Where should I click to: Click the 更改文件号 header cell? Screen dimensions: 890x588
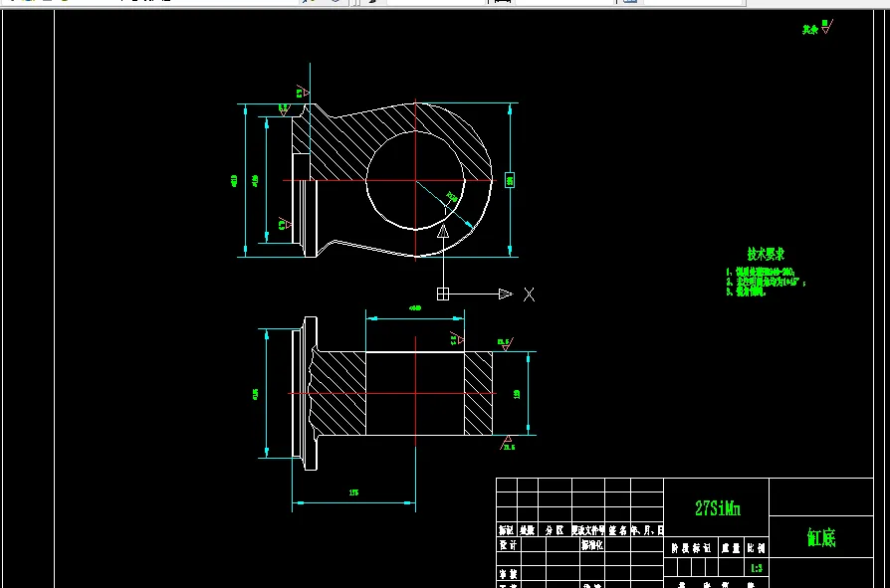pyautogui.click(x=588, y=530)
